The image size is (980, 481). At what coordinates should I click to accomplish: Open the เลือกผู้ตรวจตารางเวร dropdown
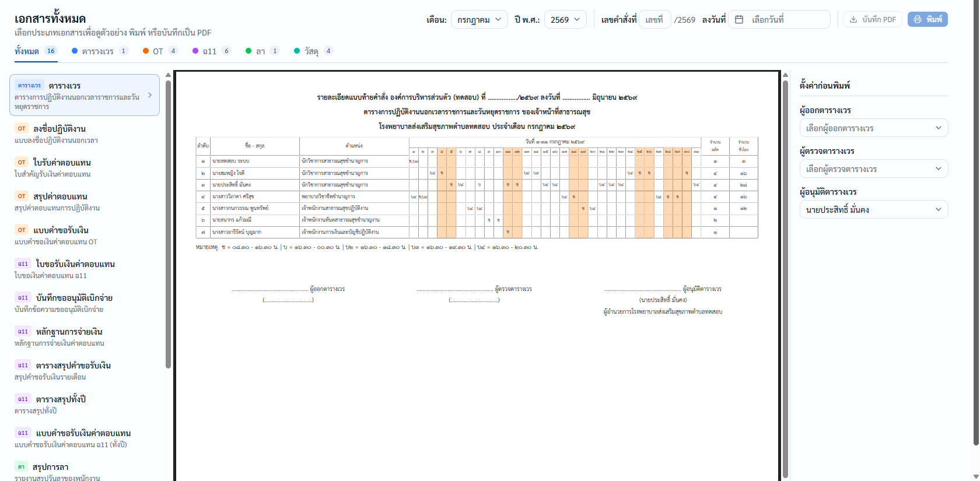pos(873,168)
